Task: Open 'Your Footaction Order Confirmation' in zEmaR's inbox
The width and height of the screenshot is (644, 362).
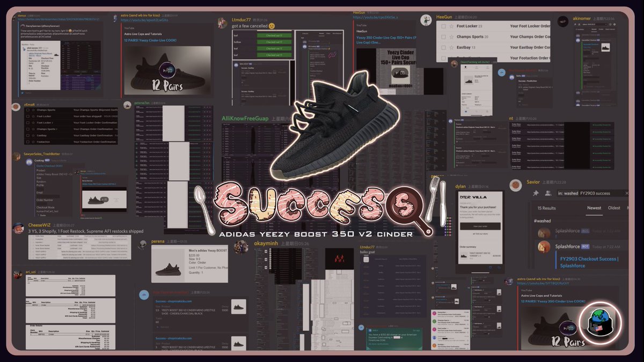Action: point(95,142)
